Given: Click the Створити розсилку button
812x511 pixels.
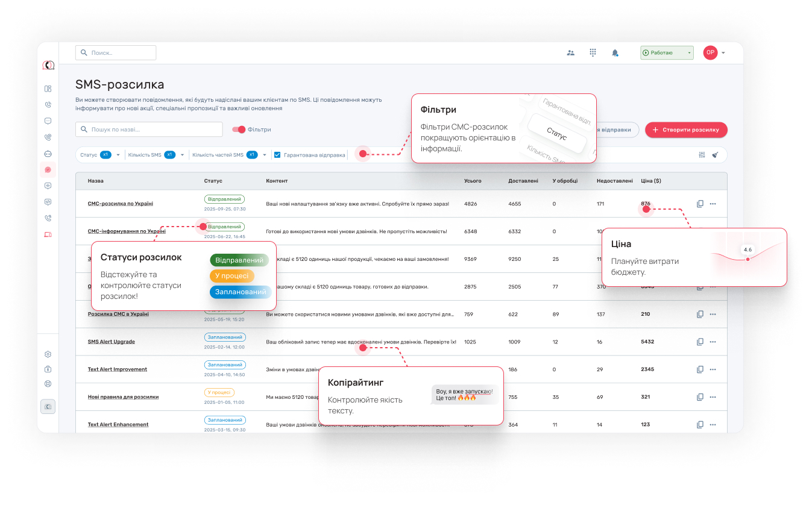Looking at the screenshot, I should [x=686, y=130].
